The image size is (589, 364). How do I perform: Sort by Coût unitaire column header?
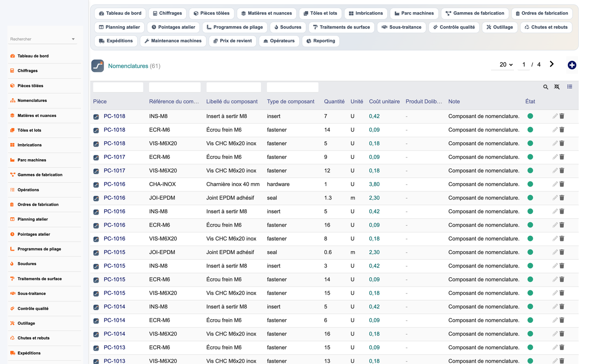(384, 101)
